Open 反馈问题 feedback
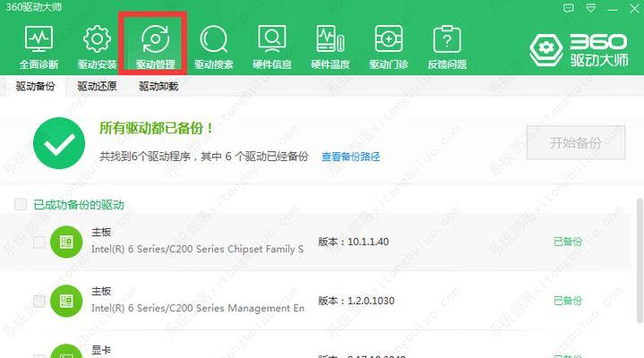This screenshot has width=644, height=358. coord(447,47)
